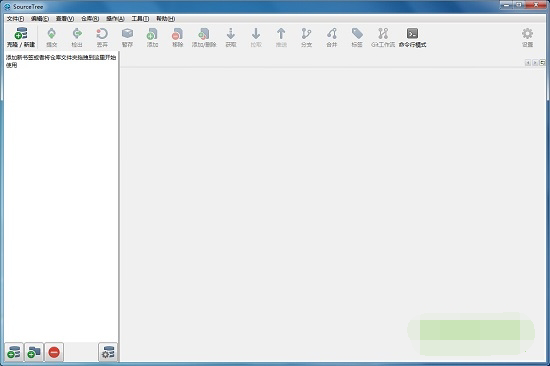550x366 pixels.
Task: Click the Stash (暂存) box icon
Action: 127,34
